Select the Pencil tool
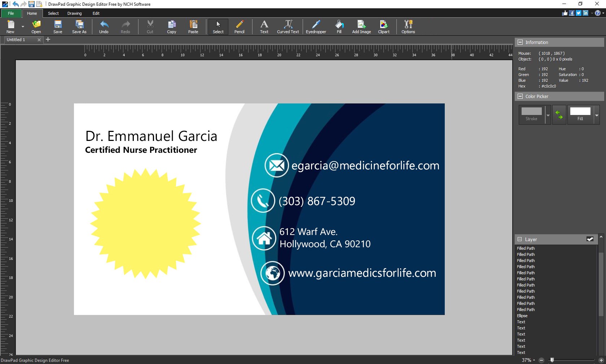 coord(239,27)
